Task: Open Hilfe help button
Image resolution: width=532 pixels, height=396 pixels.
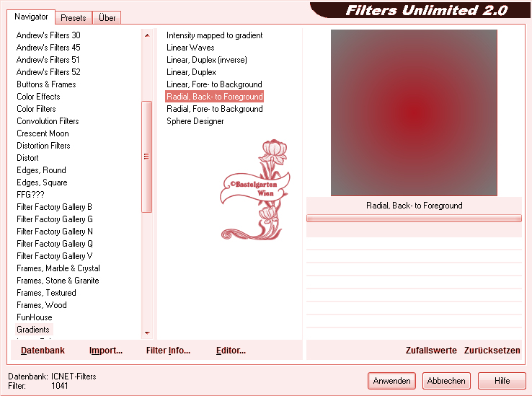Action: [502, 381]
